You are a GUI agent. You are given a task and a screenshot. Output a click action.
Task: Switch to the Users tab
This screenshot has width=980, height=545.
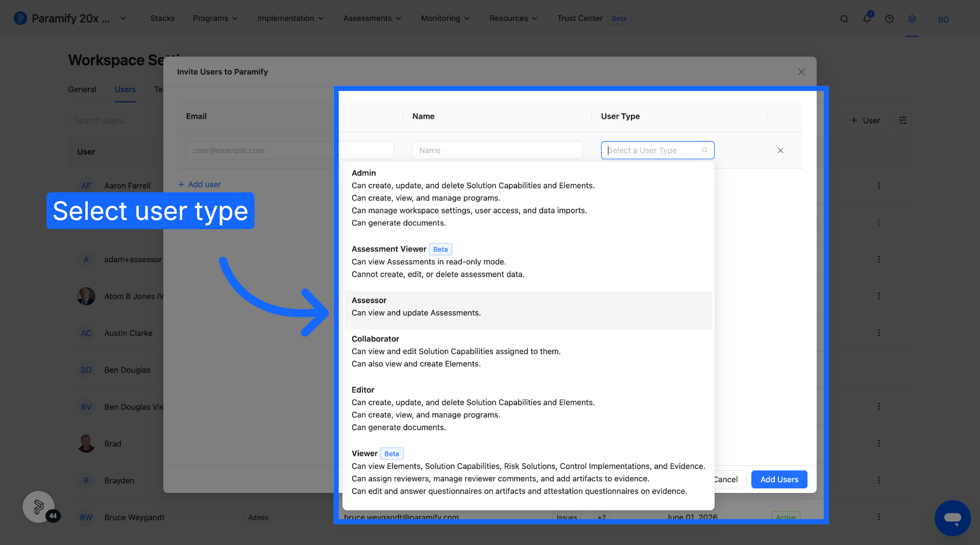coord(125,90)
